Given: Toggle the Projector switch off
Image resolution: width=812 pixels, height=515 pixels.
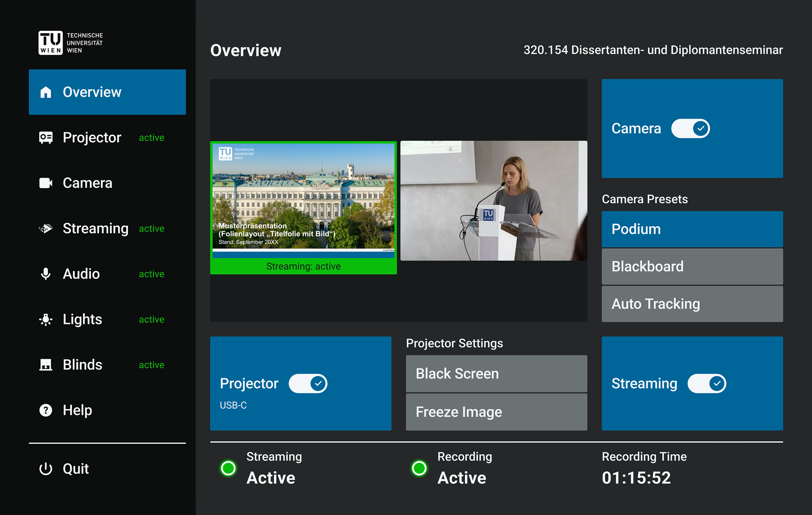Looking at the screenshot, I should click(308, 383).
